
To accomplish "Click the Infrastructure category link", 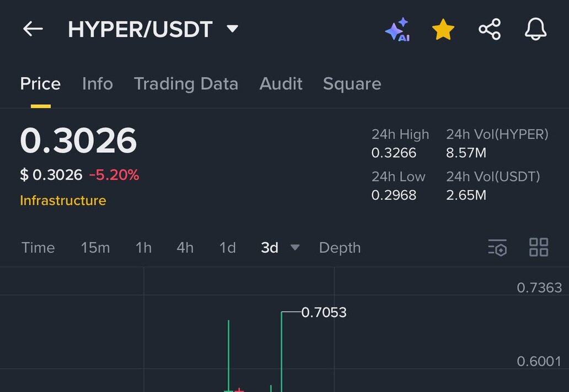I will [x=63, y=200].
